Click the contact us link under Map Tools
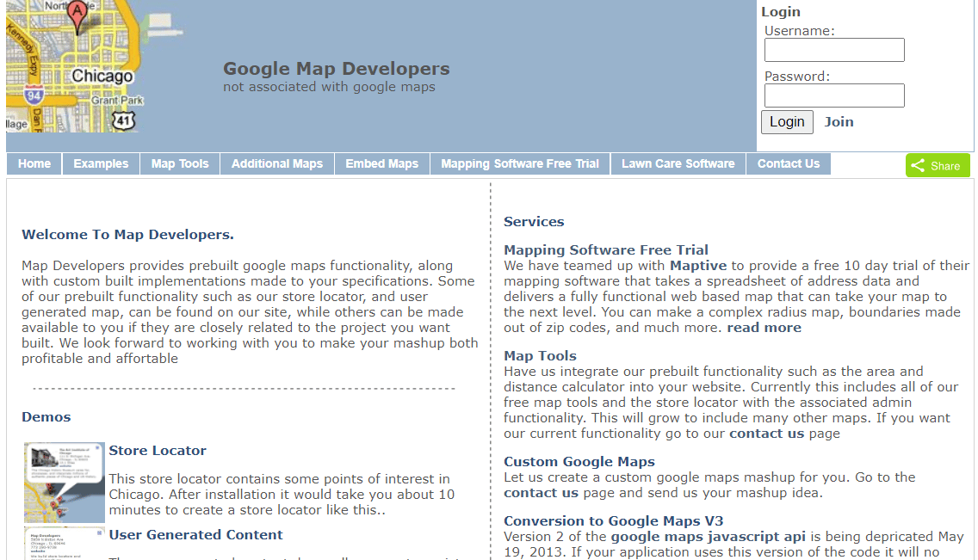This screenshot has width=978, height=560. coord(766,433)
